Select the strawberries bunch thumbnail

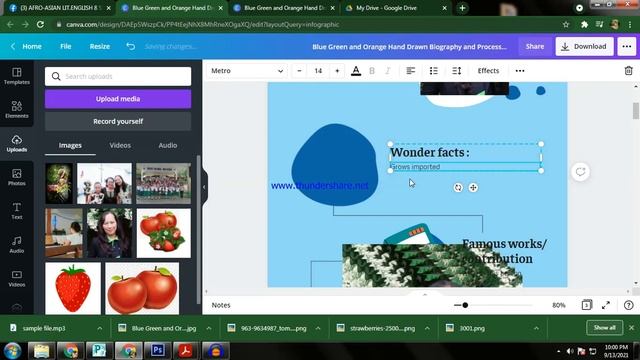point(164,233)
